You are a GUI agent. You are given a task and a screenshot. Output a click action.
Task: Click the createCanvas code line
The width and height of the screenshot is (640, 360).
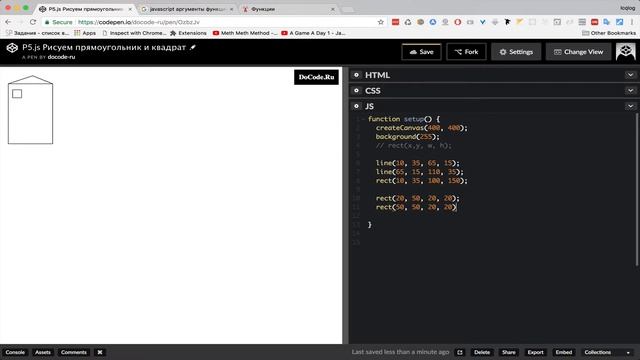422,128
